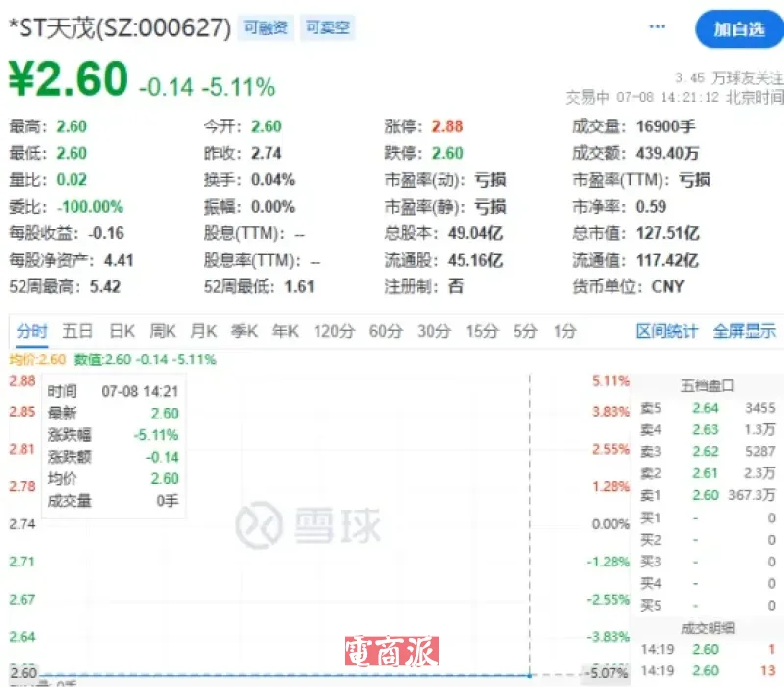Click the 货币单位 CNY value
Viewport: 784px width, 688px height.
(667, 287)
